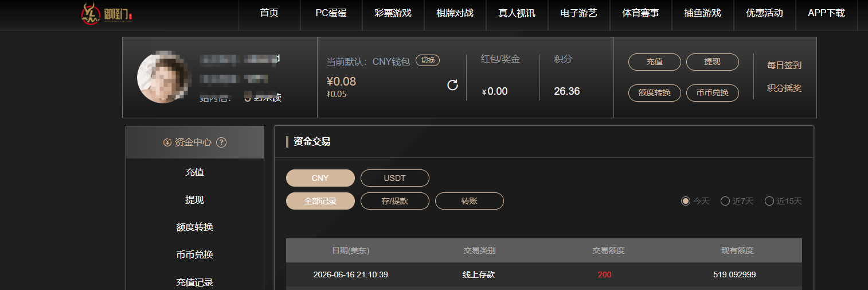Click the 提现 outlined button
The image size is (868, 290).
tap(712, 62)
